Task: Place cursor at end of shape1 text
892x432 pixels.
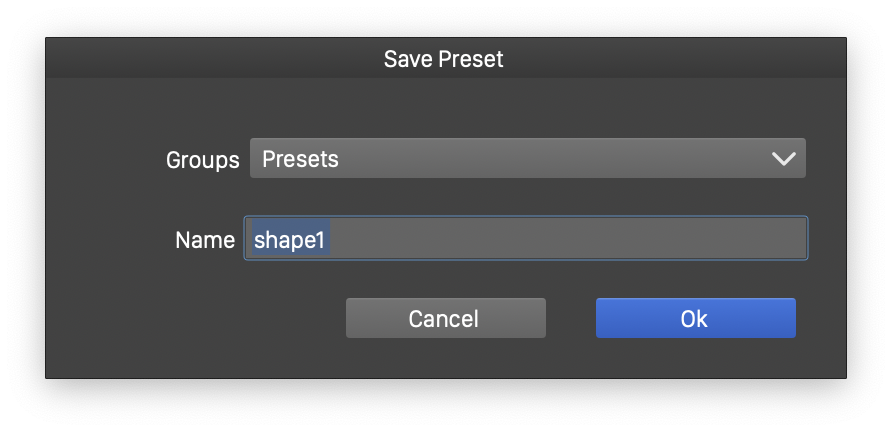Action: (330, 240)
